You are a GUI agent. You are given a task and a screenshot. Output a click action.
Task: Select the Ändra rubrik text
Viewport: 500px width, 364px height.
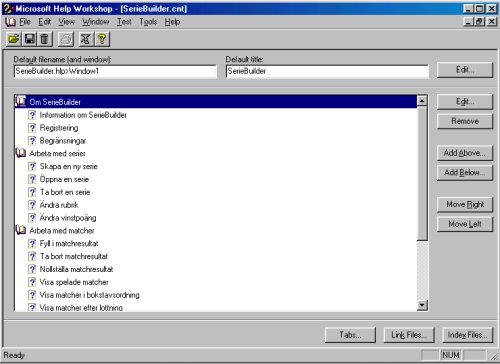click(59, 205)
